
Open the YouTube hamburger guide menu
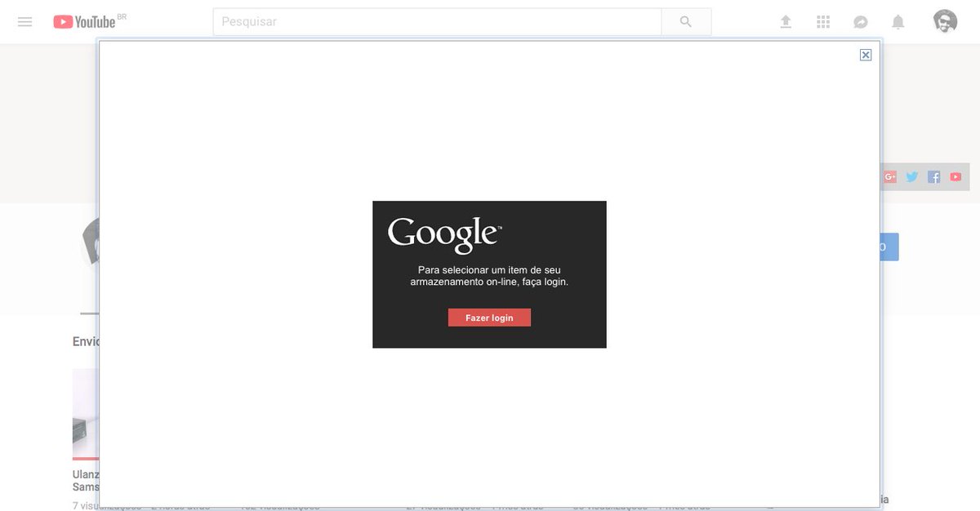click(25, 22)
